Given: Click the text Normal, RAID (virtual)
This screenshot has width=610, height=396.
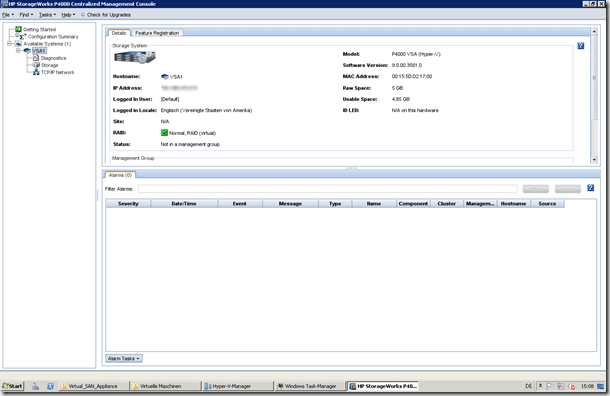Looking at the screenshot, I should coord(192,133).
